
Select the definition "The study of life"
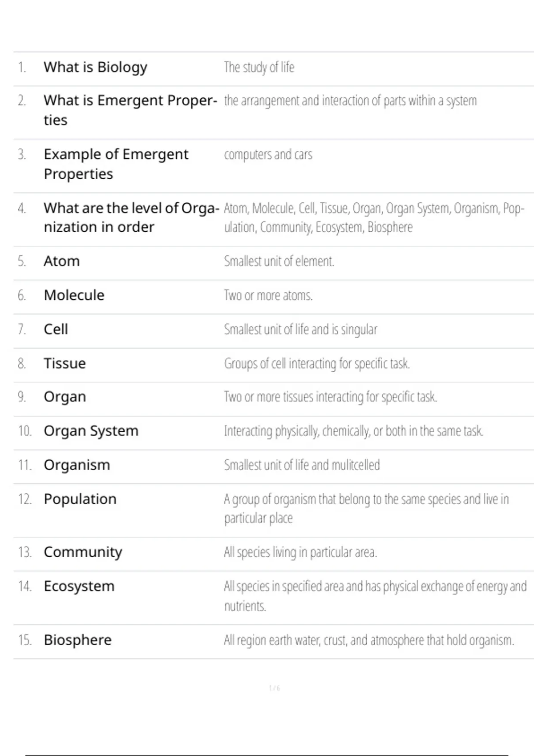pos(259,67)
